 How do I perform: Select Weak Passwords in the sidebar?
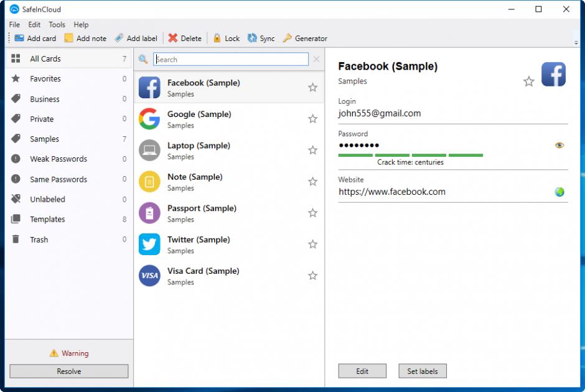point(58,159)
